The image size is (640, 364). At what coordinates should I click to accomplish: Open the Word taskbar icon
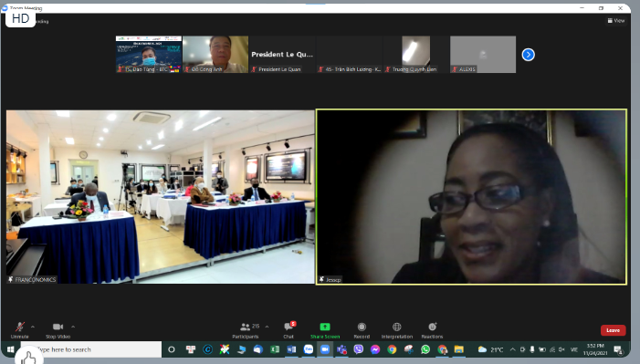[291, 349]
